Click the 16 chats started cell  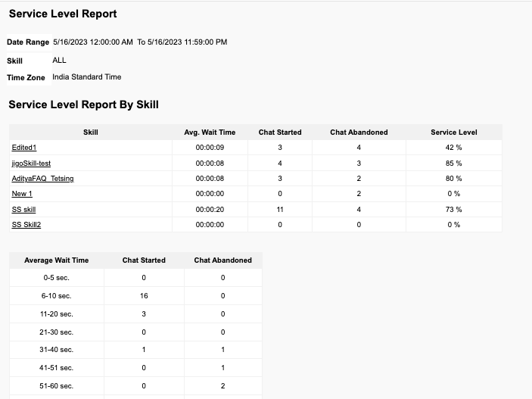pos(144,296)
